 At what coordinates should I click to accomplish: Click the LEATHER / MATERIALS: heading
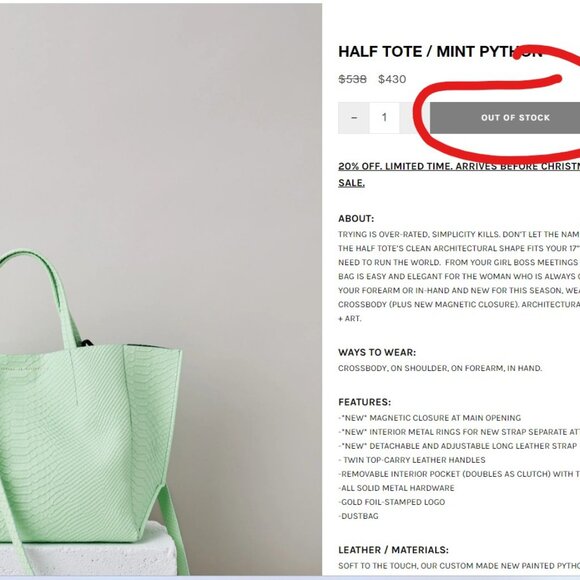click(393, 550)
